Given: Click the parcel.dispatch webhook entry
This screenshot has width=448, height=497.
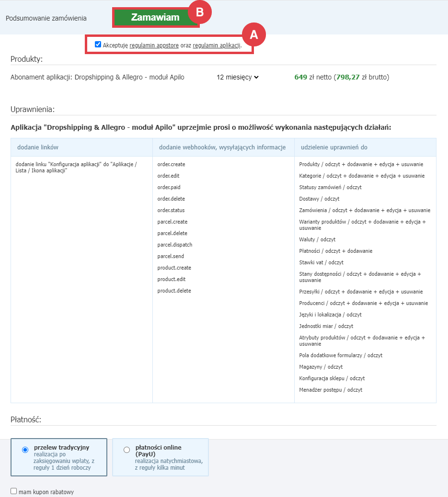Looking at the screenshot, I should (175, 245).
